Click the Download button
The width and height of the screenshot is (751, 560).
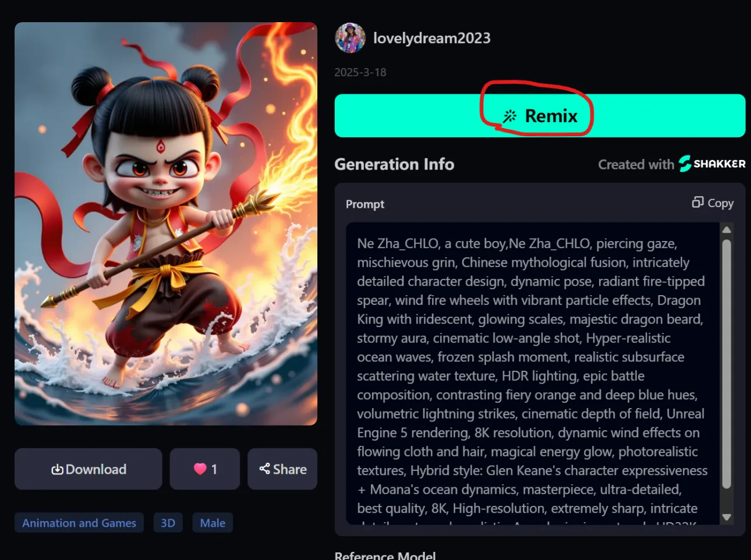click(x=88, y=469)
